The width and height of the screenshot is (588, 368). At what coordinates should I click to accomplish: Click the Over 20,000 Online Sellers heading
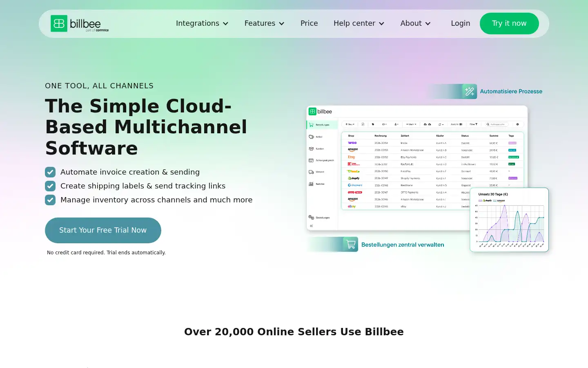tap(294, 332)
